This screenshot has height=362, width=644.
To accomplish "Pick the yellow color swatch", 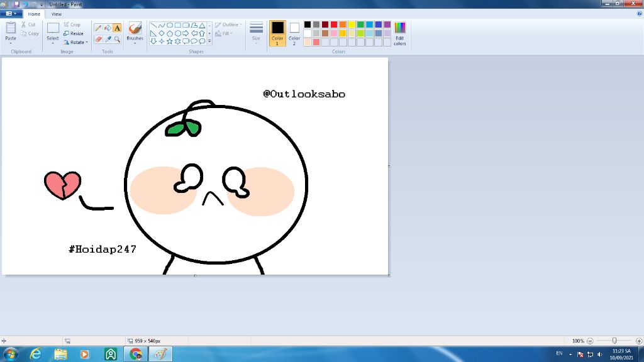I will click(x=352, y=25).
